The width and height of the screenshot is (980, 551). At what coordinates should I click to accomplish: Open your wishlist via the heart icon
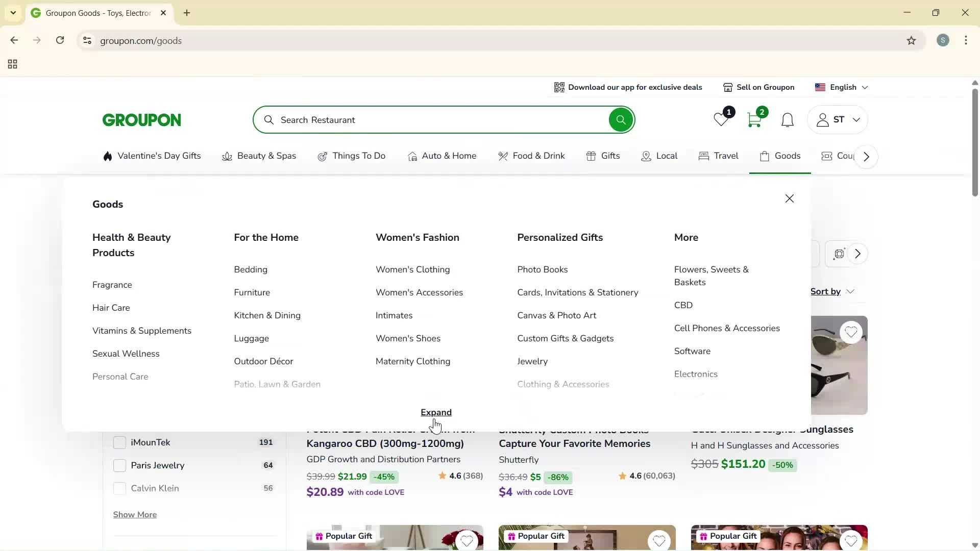tap(720, 120)
